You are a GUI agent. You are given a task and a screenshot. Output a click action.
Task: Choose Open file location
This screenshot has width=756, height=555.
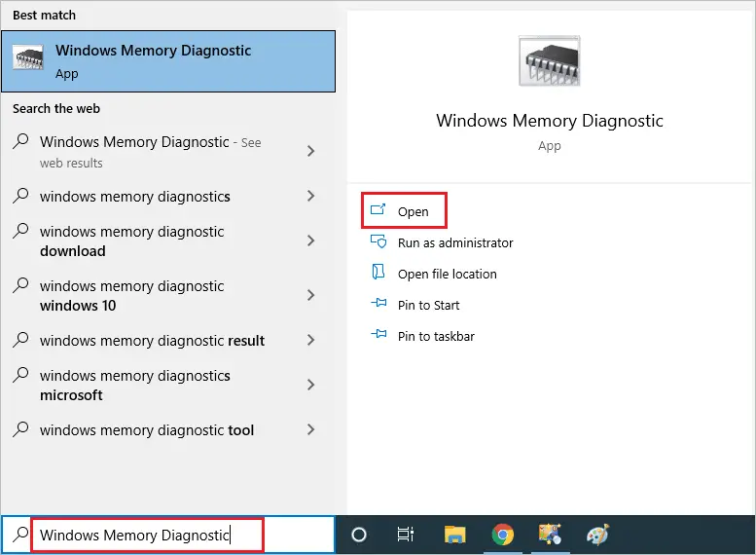447,275
